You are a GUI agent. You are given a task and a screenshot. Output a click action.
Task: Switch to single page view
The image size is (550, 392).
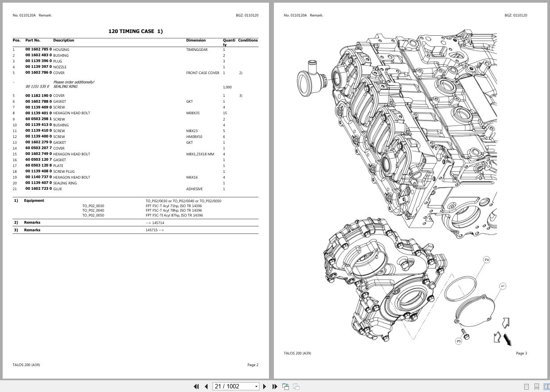tap(526, 387)
